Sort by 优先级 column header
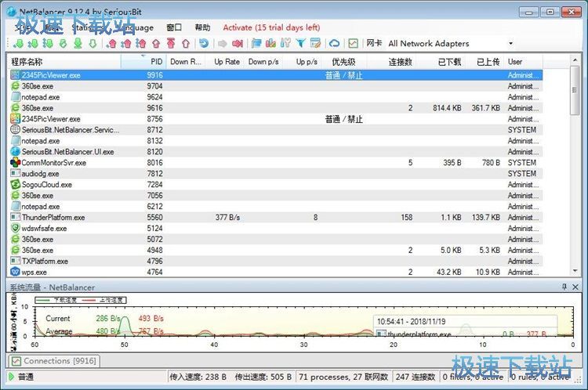588x390 pixels. [x=344, y=62]
